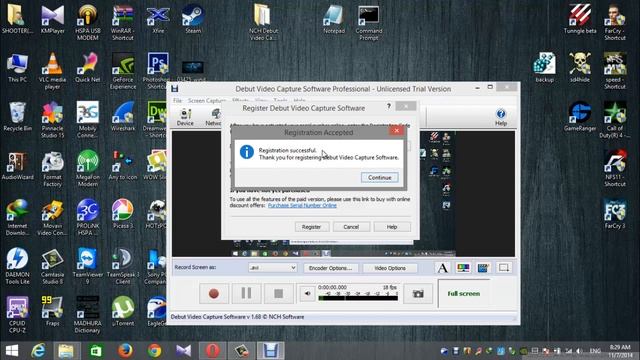Click the question mark in Register dialog title

[x=389, y=106]
